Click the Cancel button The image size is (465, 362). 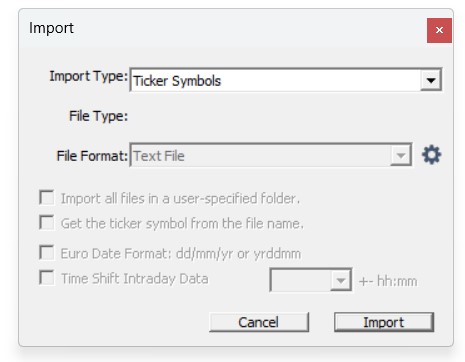[x=259, y=322]
